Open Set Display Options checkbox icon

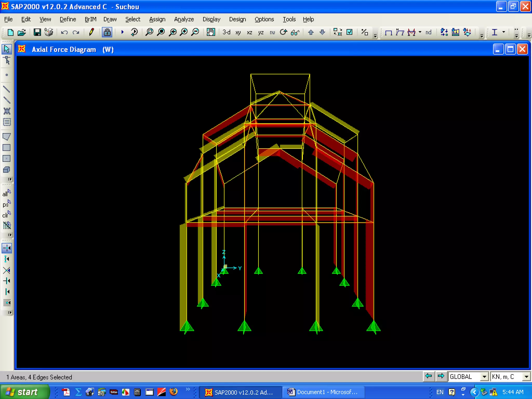tap(350, 32)
